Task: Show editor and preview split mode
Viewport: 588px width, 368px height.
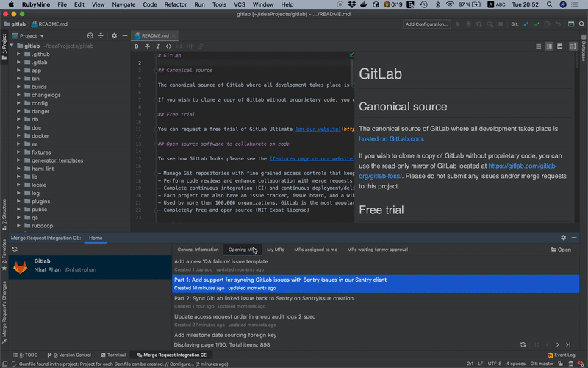Action: (549, 46)
